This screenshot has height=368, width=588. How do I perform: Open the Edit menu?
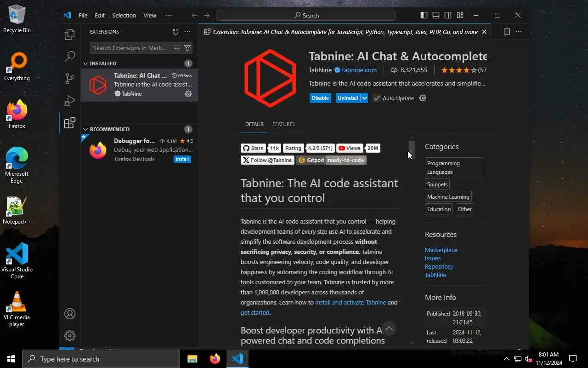[x=100, y=15]
